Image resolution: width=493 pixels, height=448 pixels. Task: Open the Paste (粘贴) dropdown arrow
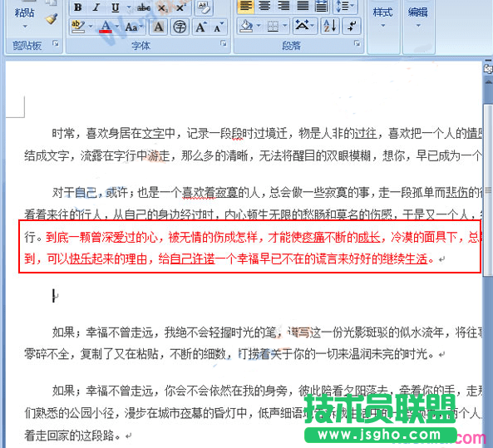click(x=24, y=27)
